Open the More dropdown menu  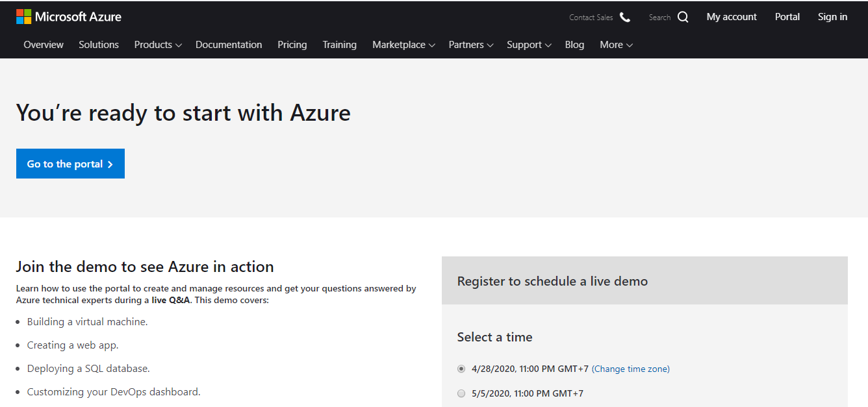click(616, 45)
